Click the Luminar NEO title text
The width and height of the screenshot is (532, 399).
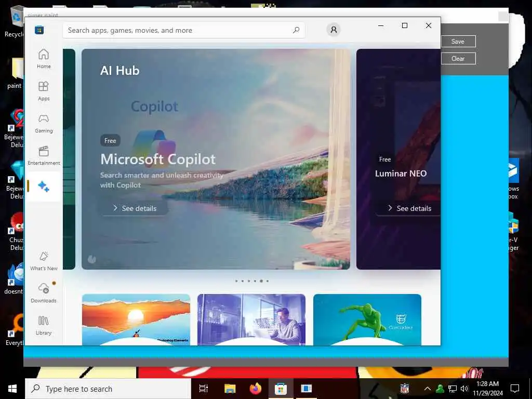pos(401,174)
